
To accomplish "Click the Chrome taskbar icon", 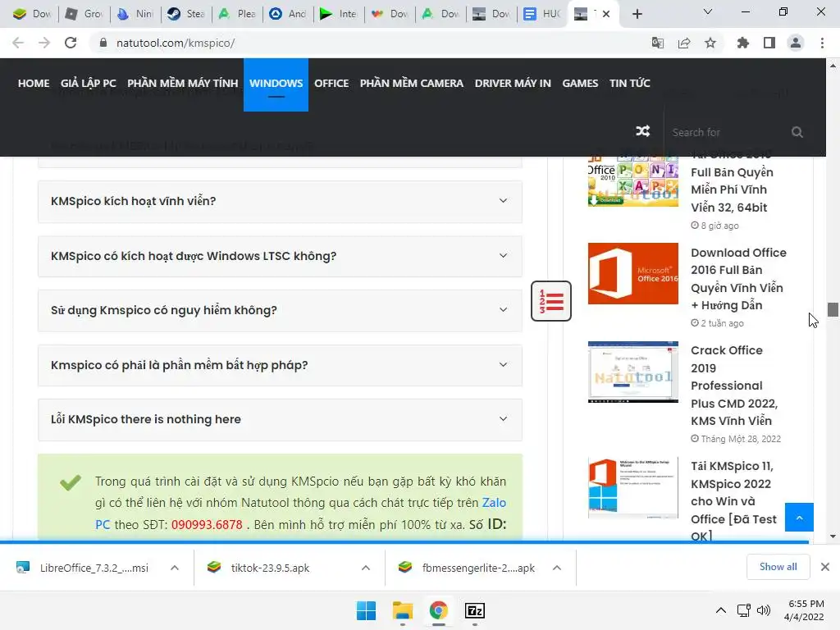I will [438, 610].
